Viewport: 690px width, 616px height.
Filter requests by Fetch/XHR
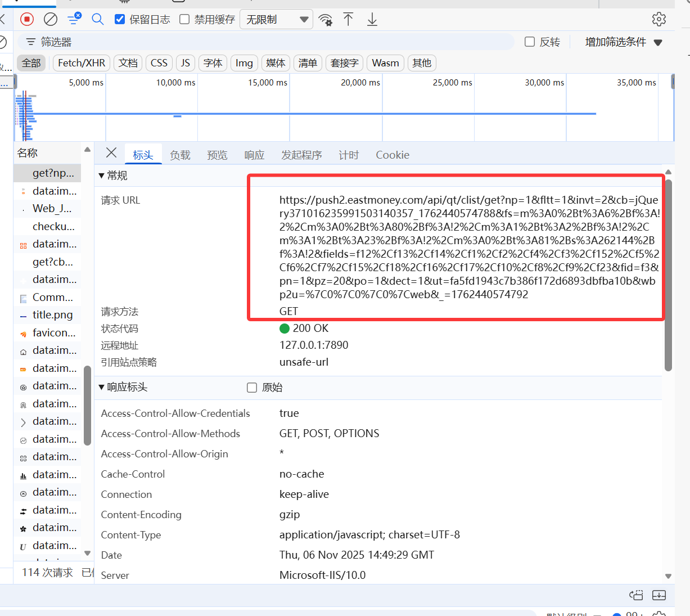tap(81, 63)
